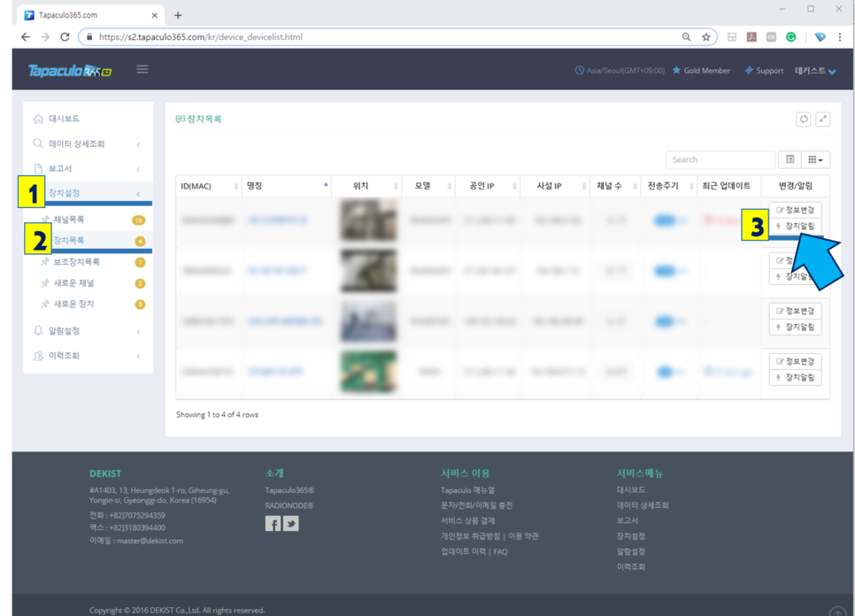The width and height of the screenshot is (855, 616).
Task: Open RADIONODE® footer link
Action: coord(289,505)
